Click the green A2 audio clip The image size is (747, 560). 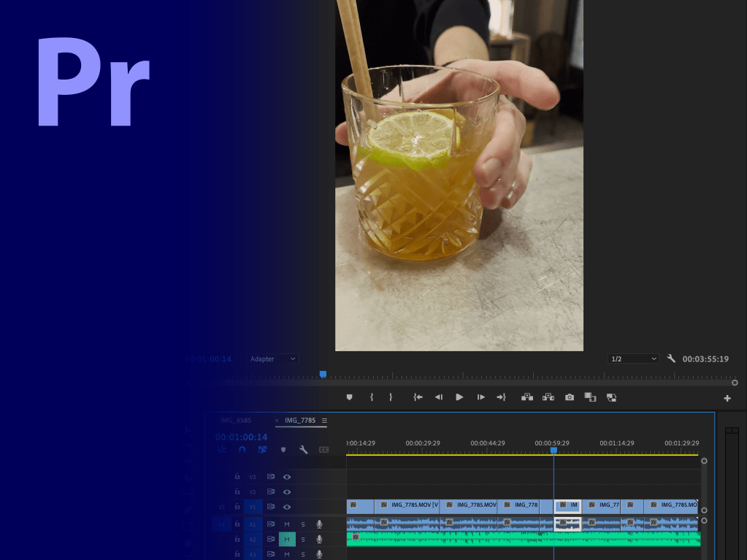tap(511, 540)
